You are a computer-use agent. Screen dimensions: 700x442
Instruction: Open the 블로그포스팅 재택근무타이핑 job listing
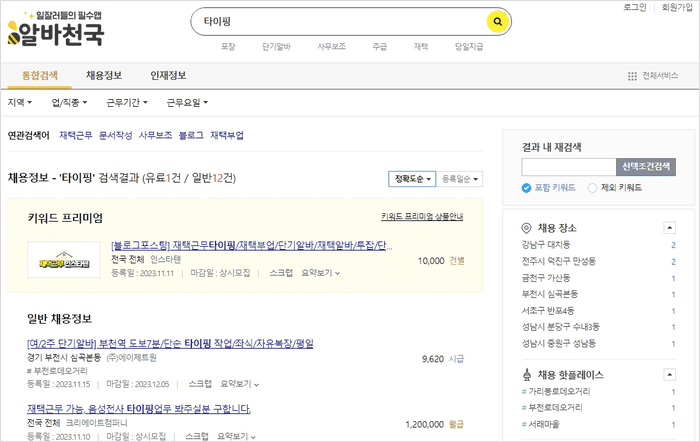point(252,246)
